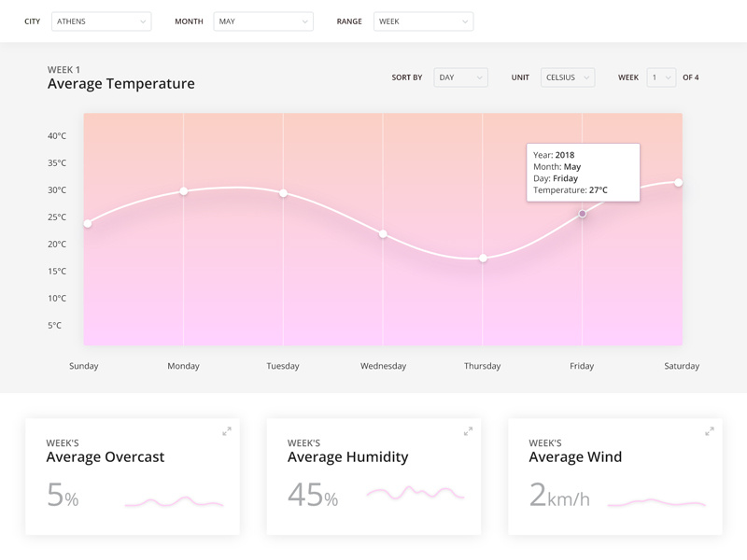This screenshot has height=560, width=747.
Task: Open the Range dropdown set to Week
Action: 424,21
